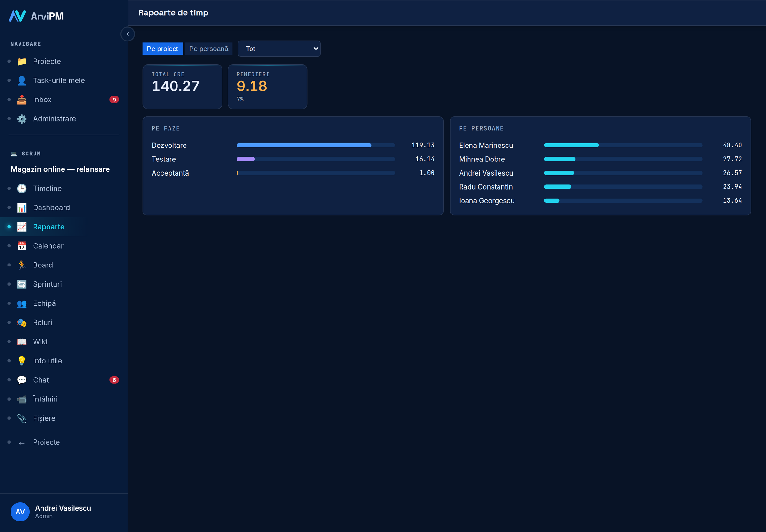Click the Inbox badge showing 9
Image resolution: width=766 pixels, height=532 pixels.
pos(114,100)
